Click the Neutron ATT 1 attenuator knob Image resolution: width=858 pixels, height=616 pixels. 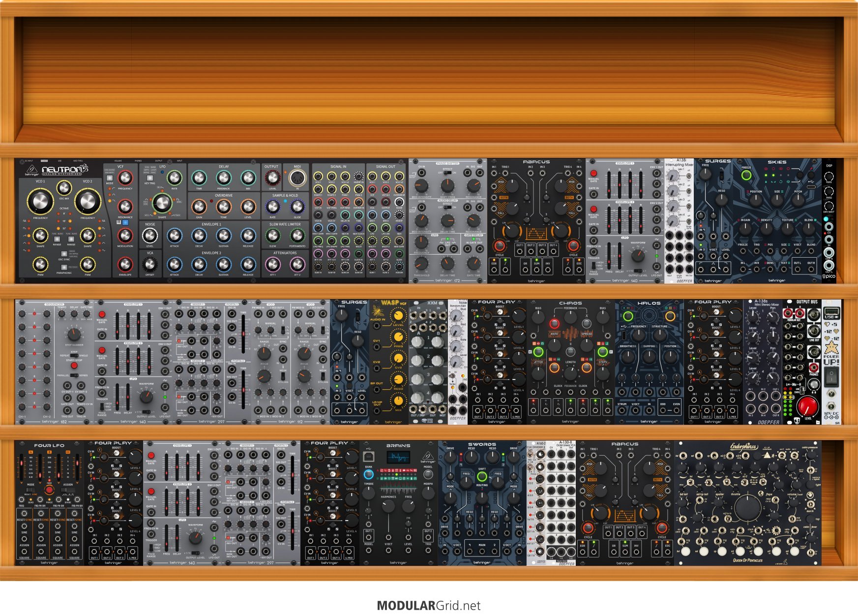pyautogui.click(x=272, y=264)
